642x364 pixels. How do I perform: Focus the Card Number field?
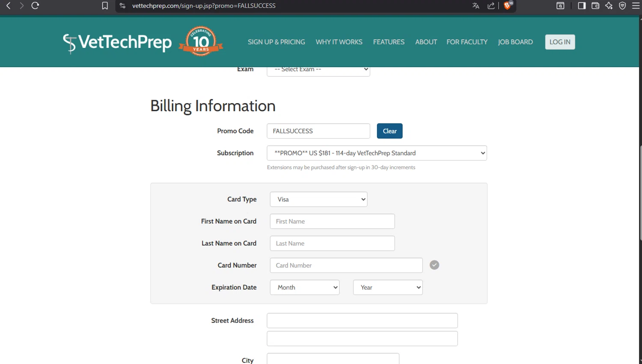point(346,265)
